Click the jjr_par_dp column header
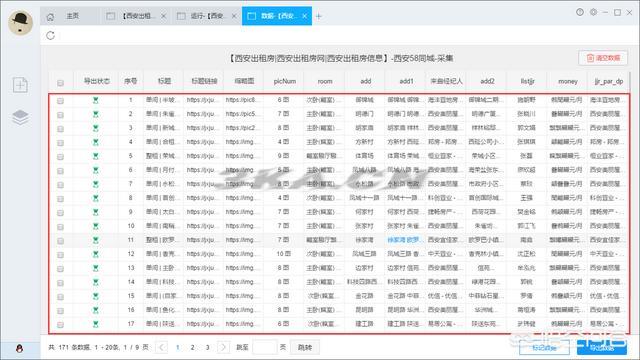Viewport: 640px width, 360px height. (608, 81)
